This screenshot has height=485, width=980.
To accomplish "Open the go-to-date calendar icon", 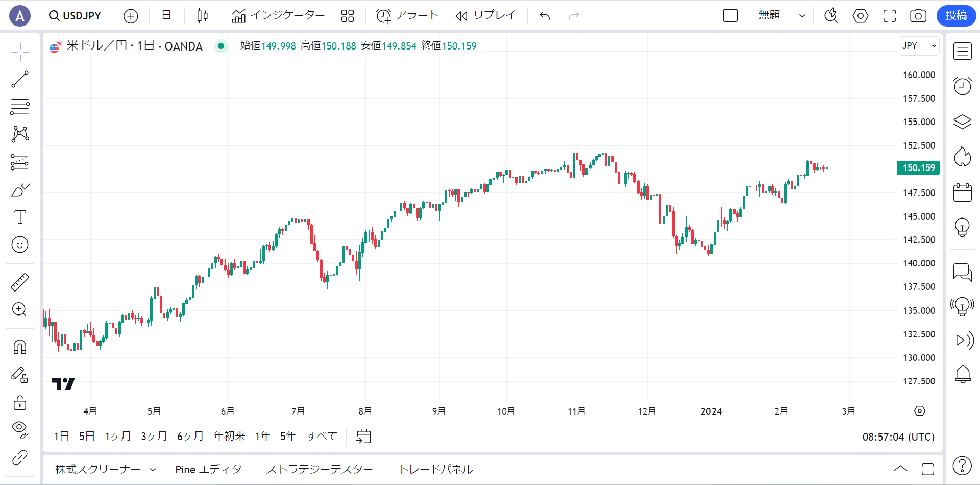I will click(x=363, y=436).
